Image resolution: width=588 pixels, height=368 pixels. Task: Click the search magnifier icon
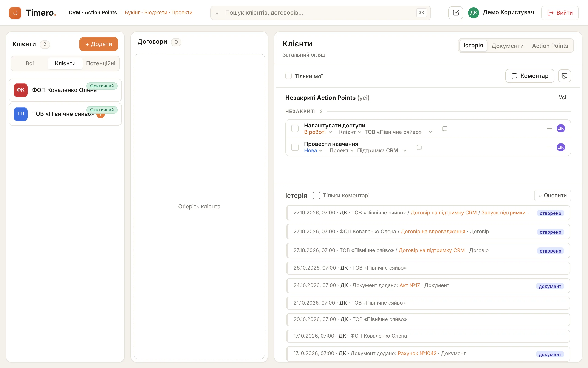click(217, 13)
